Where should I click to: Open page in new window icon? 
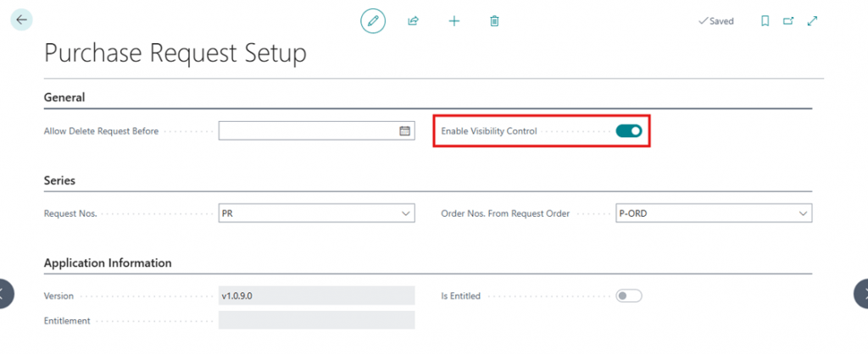788,20
